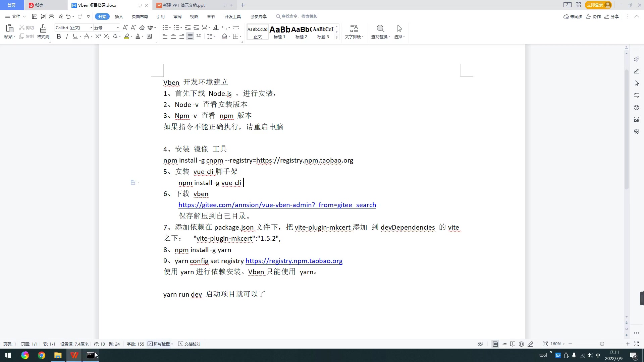The height and width of the screenshot is (362, 644).
Task: Enter full screen from status bar
Action: tap(636, 344)
